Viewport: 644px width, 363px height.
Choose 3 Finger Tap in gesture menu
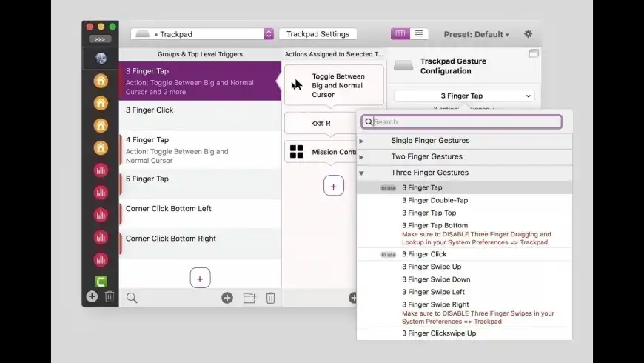click(464, 187)
